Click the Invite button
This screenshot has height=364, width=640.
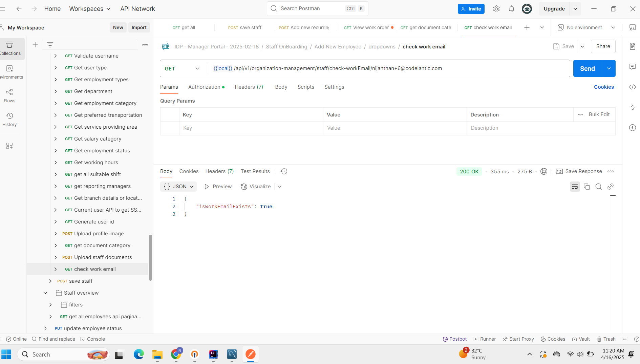471,9
